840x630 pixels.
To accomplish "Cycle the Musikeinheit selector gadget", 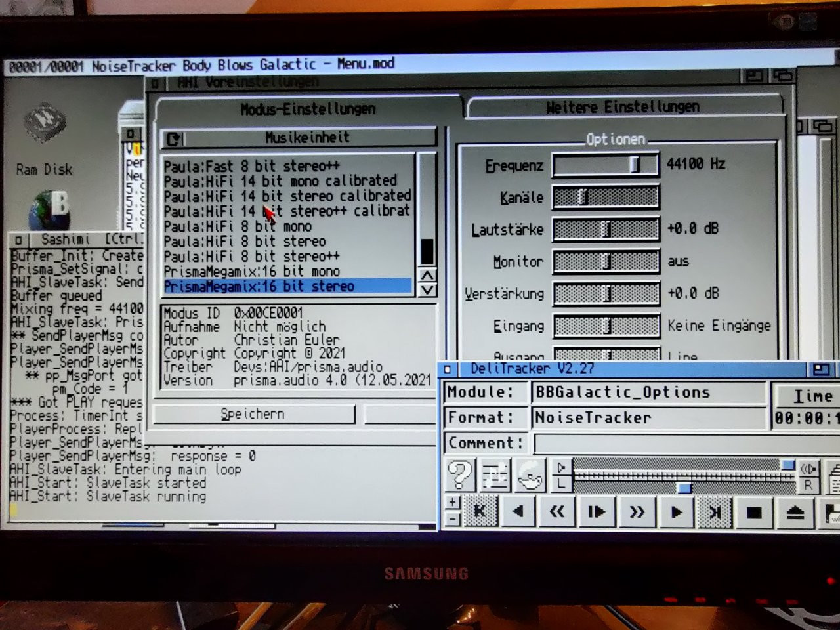I will (x=174, y=138).
